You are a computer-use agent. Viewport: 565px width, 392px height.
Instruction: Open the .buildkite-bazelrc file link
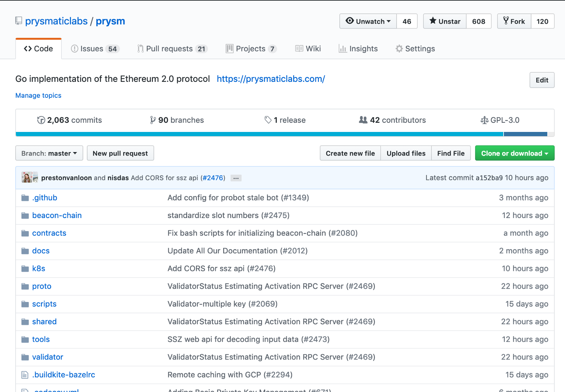coord(64,375)
